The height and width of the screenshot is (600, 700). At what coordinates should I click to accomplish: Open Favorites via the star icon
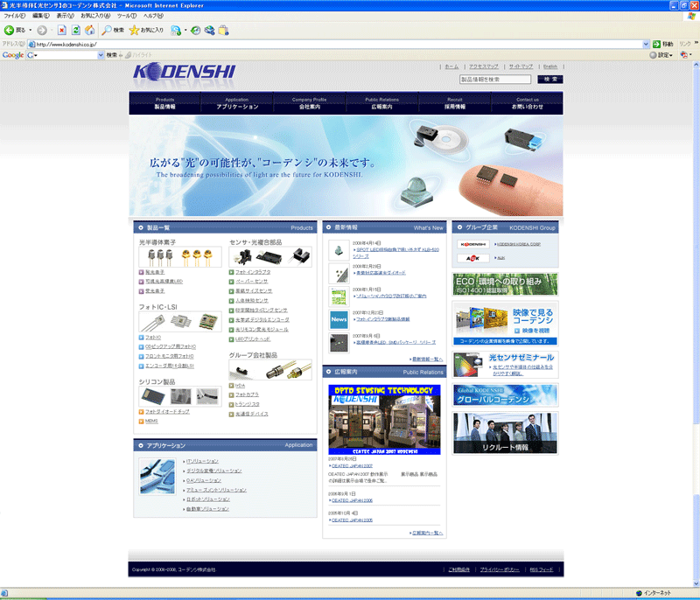[134, 30]
